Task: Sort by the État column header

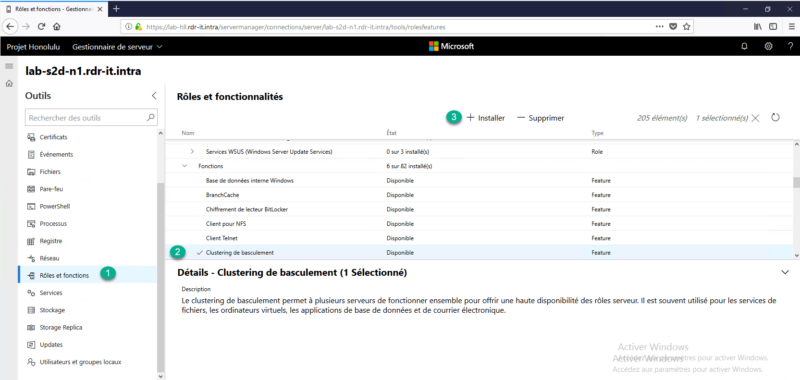Action: click(x=391, y=133)
